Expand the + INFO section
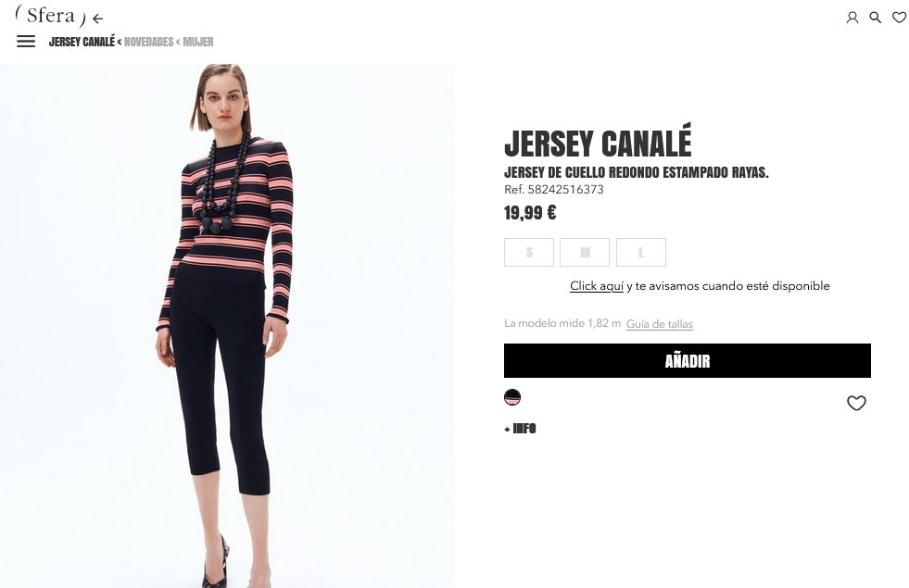Screen dimensions: 909x588 coord(520,429)
